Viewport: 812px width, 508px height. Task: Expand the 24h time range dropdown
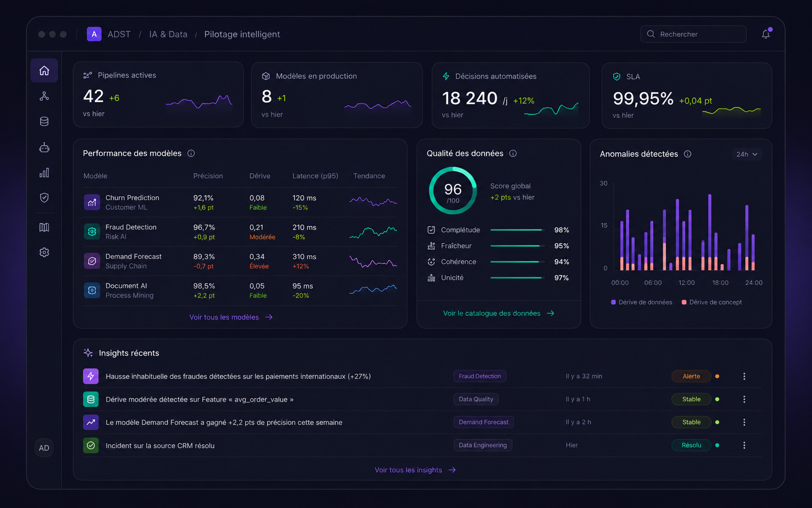click(746, 154)
